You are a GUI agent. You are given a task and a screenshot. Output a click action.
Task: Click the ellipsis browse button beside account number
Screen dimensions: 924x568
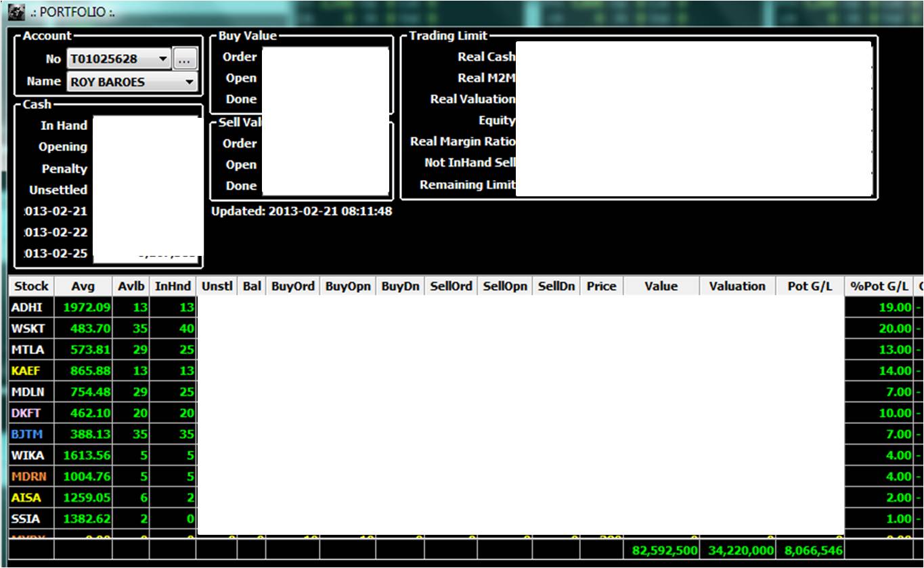click(185, 59)
